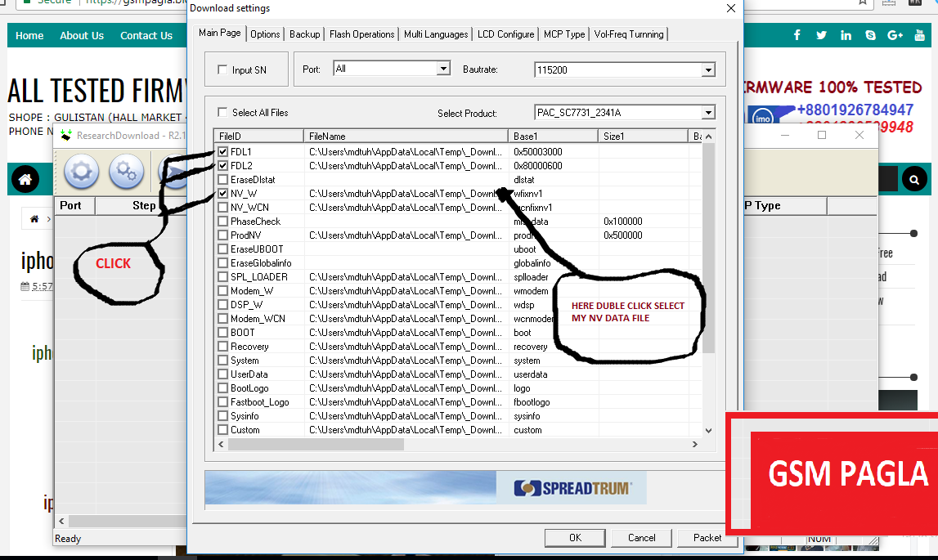The width and height of the screenshot is (938, 560).
Task: Toggle the Input SN checkbox
Action: click(x=222, y=69)
